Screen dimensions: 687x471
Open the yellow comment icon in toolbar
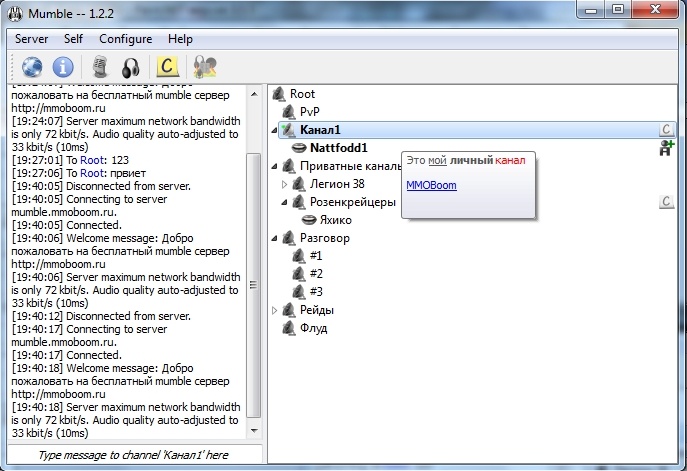pyautogui.click(x=167, y=67)
